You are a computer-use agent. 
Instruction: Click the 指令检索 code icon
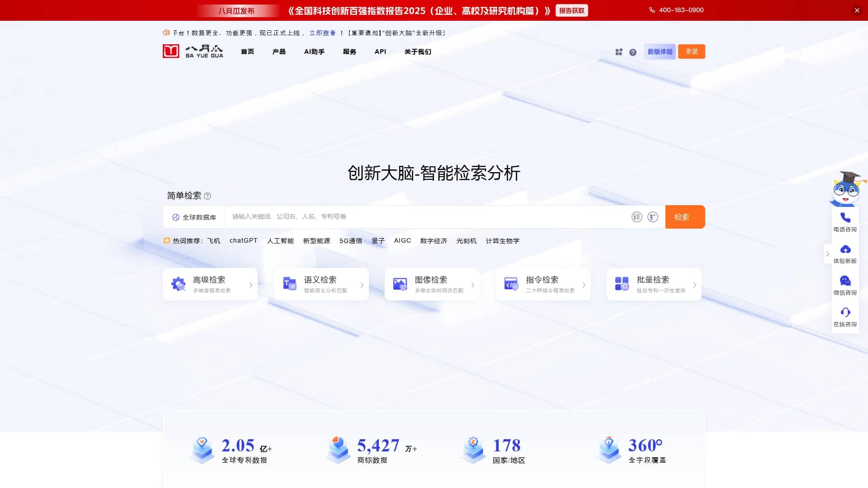(x=511, y=284)
